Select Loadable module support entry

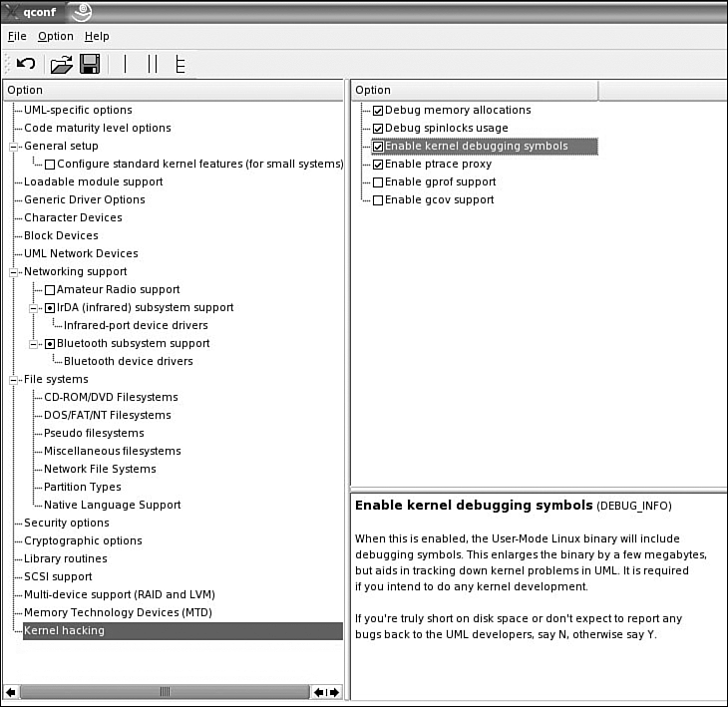[93, 181]
